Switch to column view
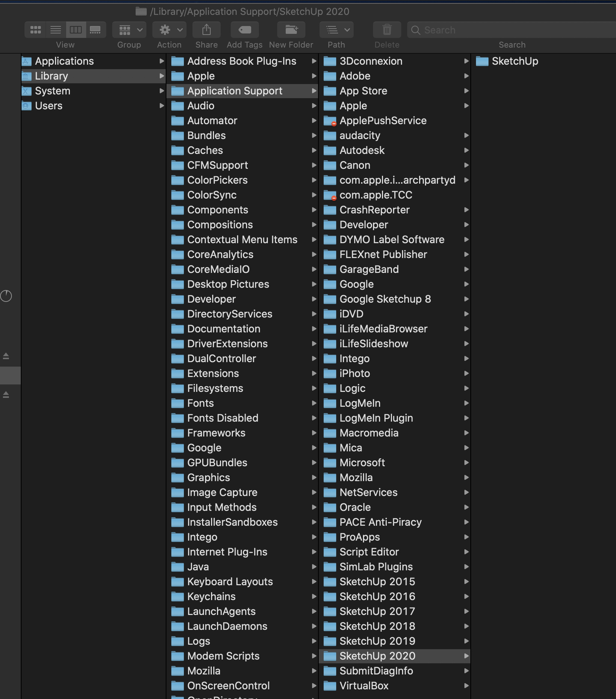Image resolution: width=616 pixels, height=699 pixels. tap(76, 30)
